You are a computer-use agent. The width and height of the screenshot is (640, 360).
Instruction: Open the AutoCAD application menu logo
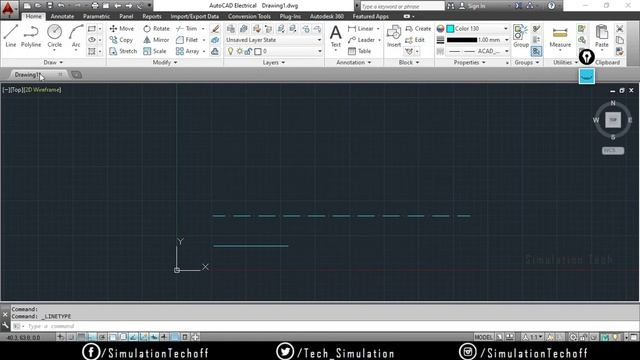[9, 9]
